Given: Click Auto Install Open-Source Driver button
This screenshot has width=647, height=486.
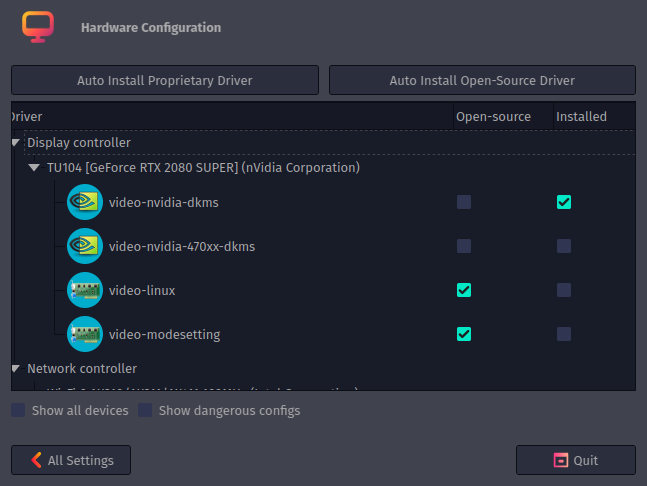Looking at the screenshot, I should pos(482,80).
